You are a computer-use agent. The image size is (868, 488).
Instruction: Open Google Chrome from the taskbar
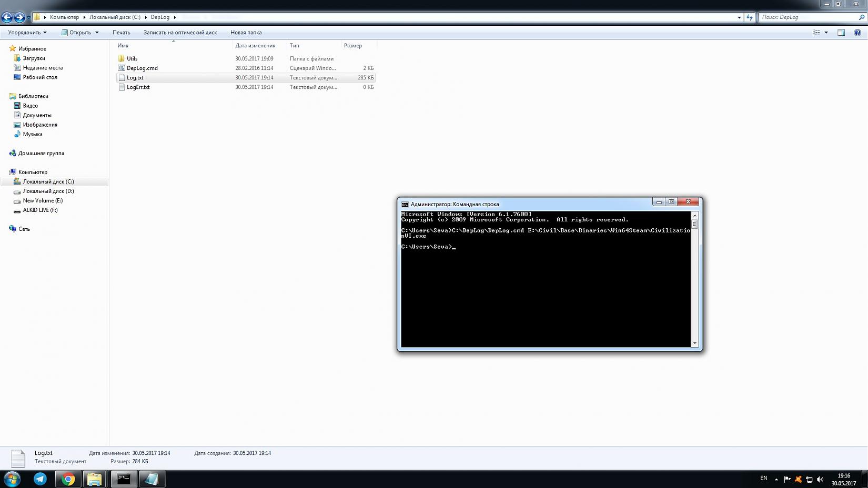pos(68,479)
